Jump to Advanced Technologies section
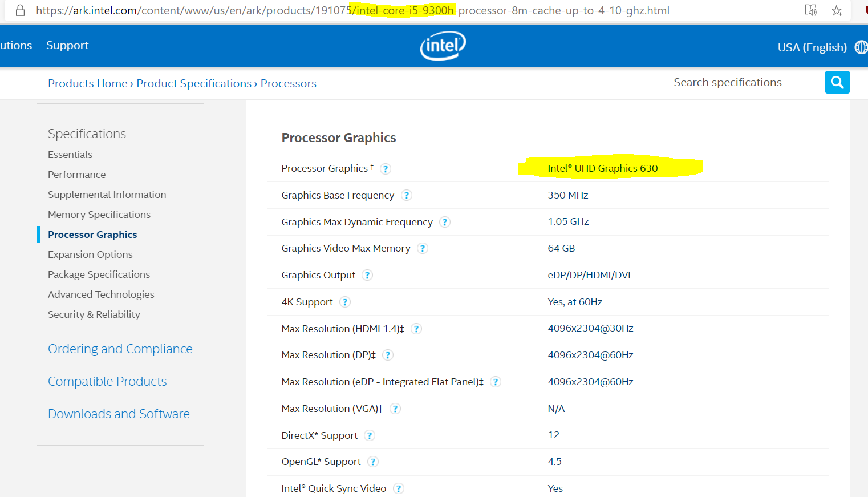 tap(101, 294)
